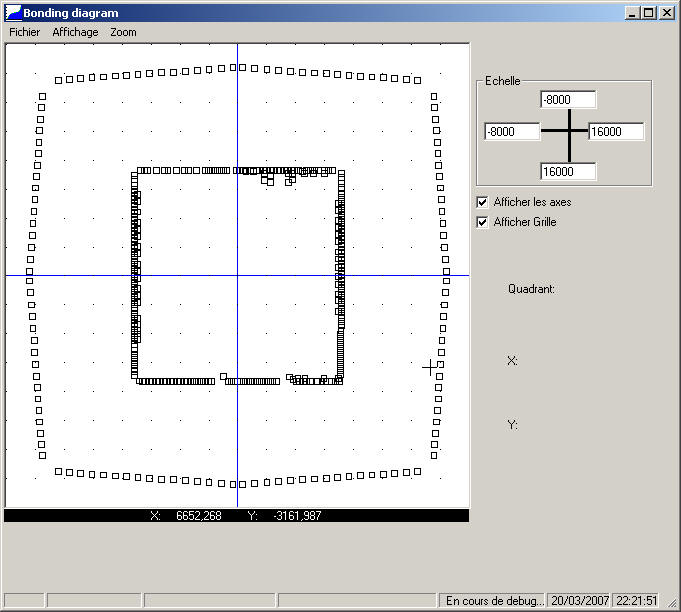Click the 'En cours de debug...' status panel
The image size is (681, 612).
tap(493, 601)
